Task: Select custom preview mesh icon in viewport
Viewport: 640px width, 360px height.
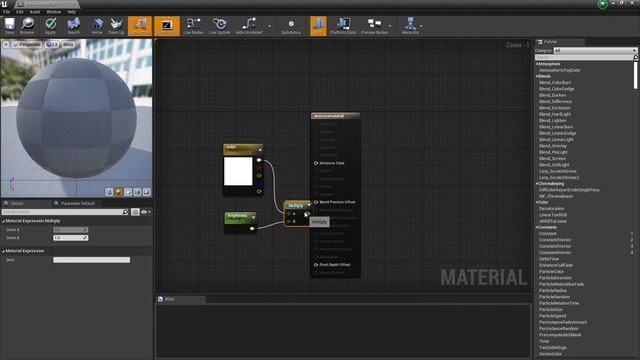Action: pyautogui.click(x=147, y=192)
